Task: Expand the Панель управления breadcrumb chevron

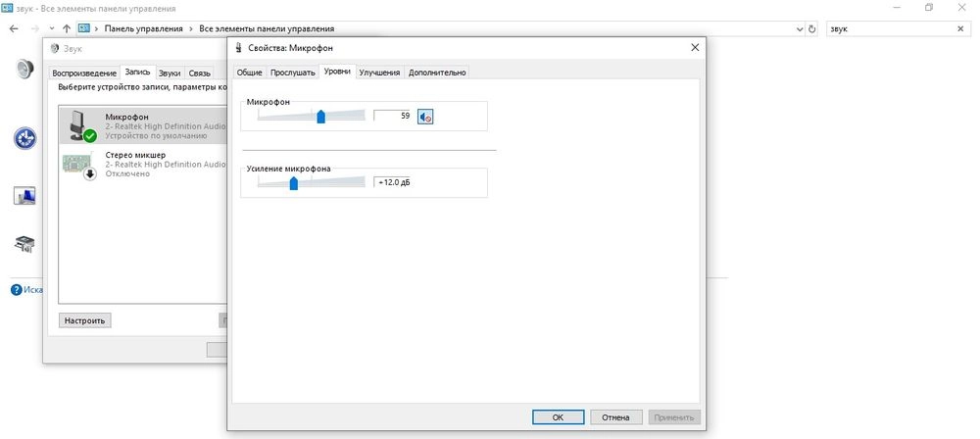Action: coord(191,28)
